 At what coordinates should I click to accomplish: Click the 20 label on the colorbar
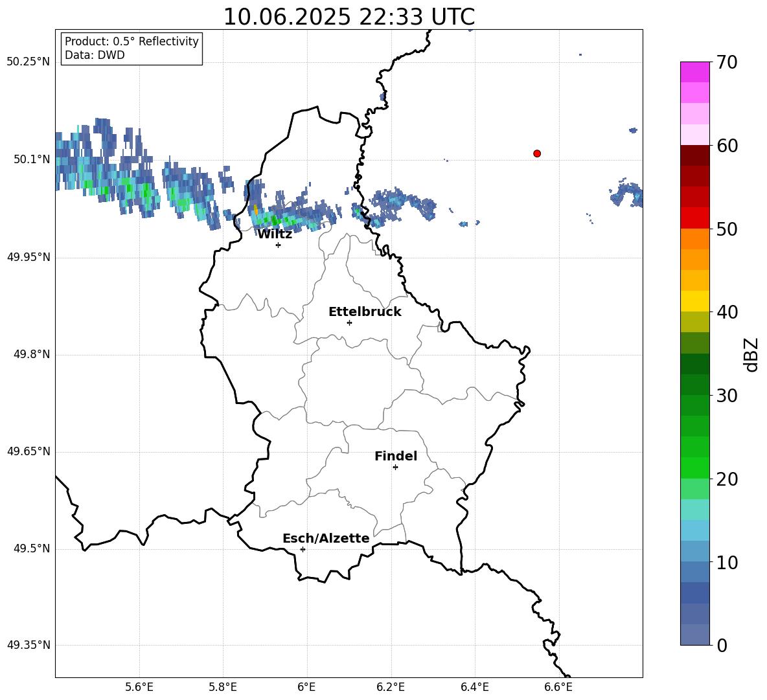[727, 479]
